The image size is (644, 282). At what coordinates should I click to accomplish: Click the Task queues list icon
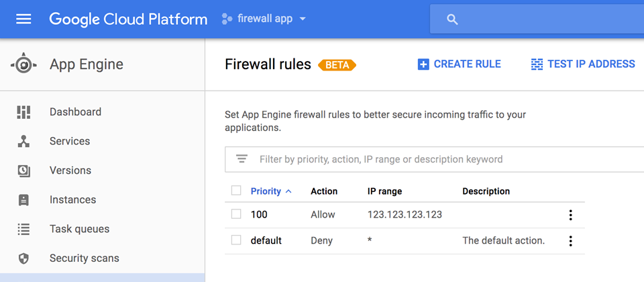(x=24, y=229)
